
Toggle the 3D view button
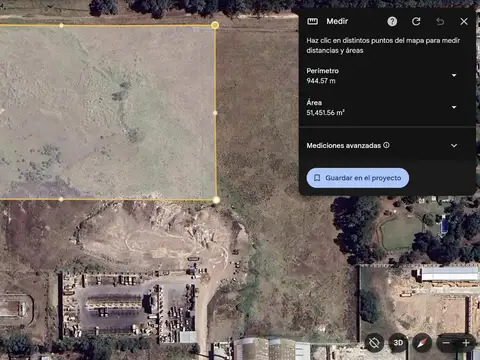point(398,342)
